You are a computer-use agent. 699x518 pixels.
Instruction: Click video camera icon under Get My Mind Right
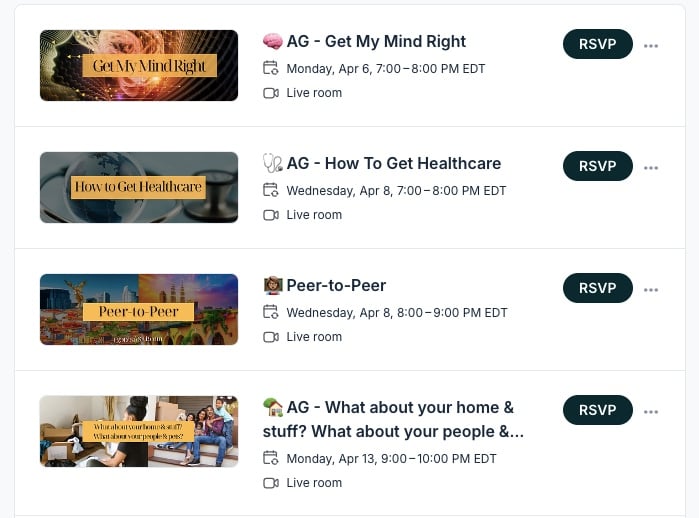click(270, 93)
